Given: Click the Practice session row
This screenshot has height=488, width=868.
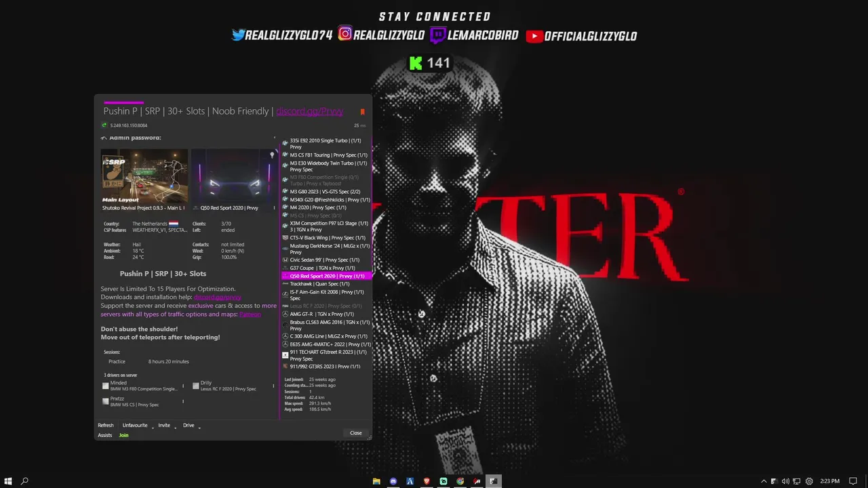Looking at the screenshot, I should 149,361.
